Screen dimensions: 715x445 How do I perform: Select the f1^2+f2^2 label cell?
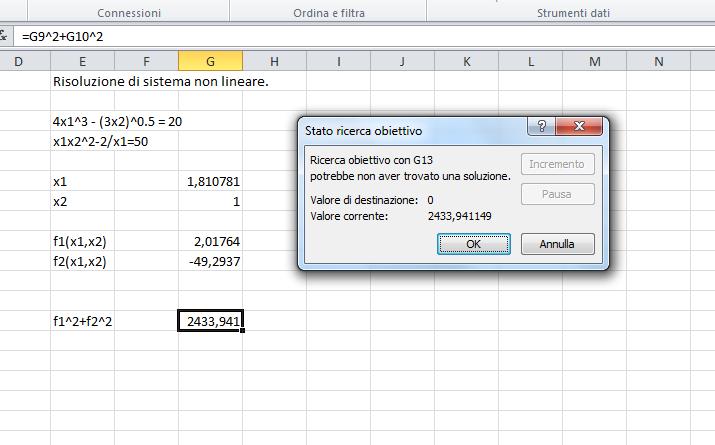83,321
